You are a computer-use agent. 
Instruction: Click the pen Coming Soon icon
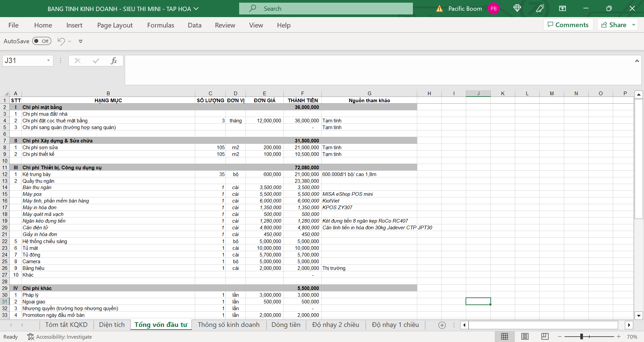[x=540, y=8]
